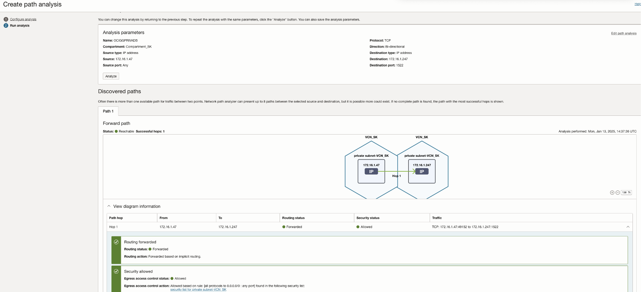The image size is (644, 292).
Task: Click the Hop 1 label in diagram
Action: 396,176
